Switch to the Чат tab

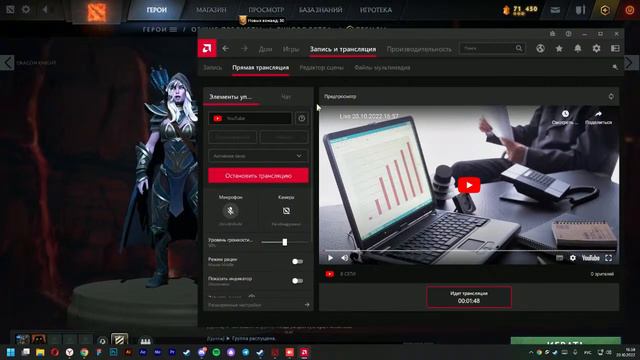click(x=286, y=97)
